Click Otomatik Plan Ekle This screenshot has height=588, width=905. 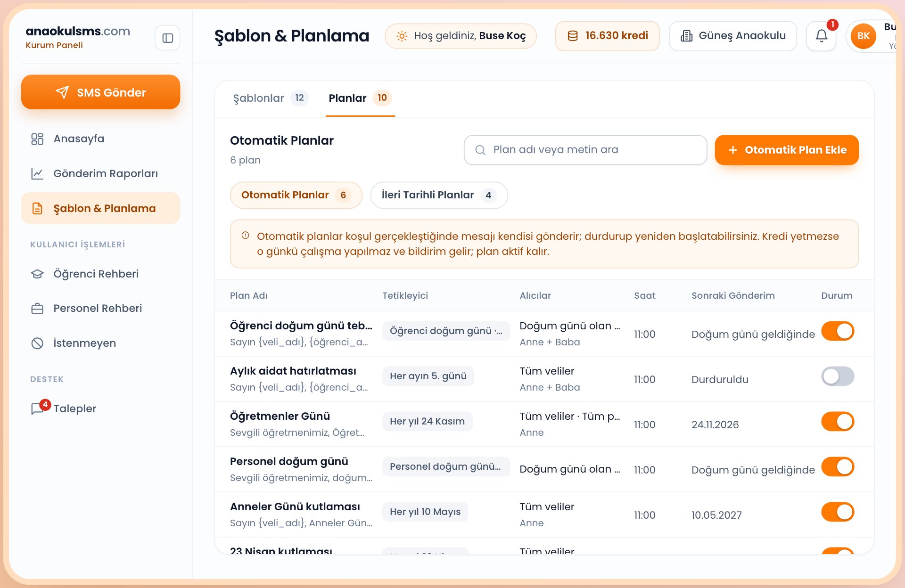pyautogui.click(x=786, y=150)
